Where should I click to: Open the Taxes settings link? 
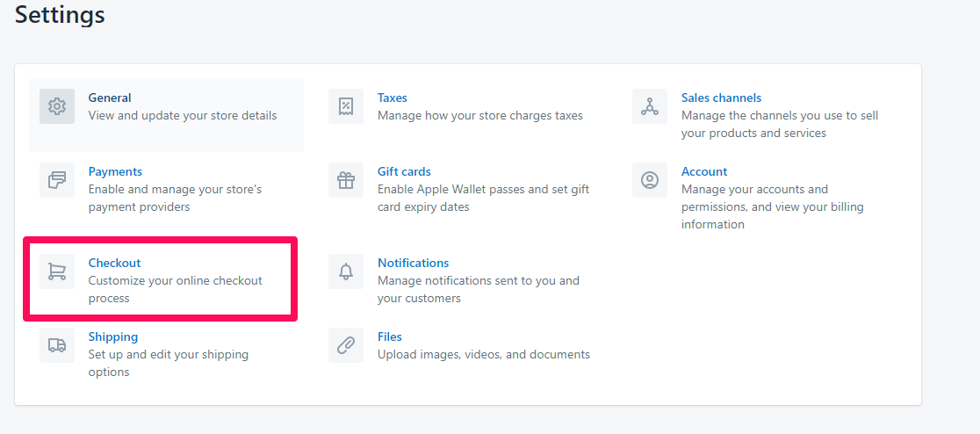392,98
